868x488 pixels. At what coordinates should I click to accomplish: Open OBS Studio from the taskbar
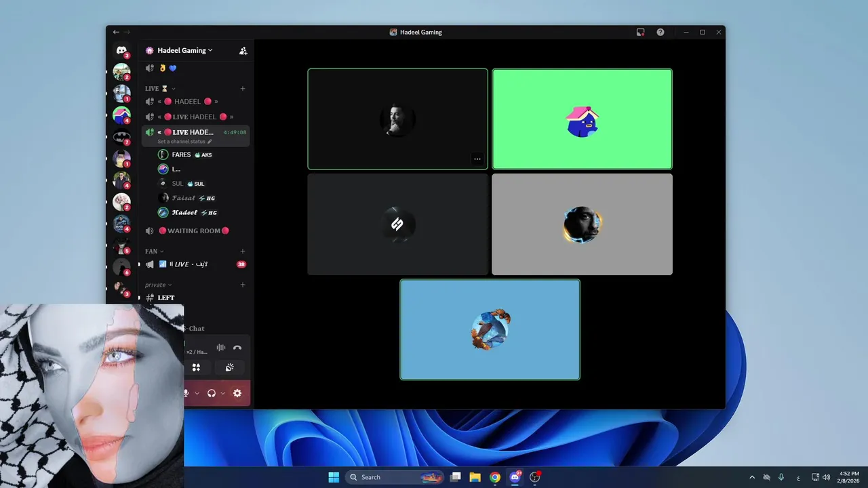pos(534,477)
